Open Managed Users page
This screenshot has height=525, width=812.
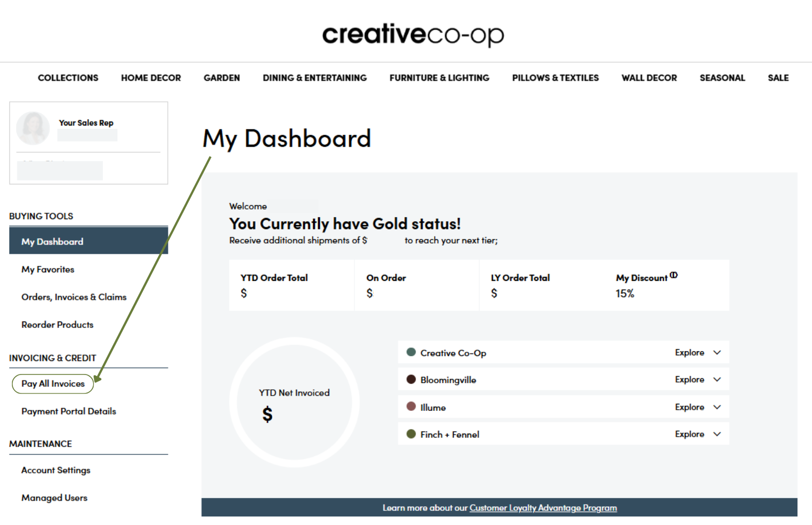click(54, 498)
